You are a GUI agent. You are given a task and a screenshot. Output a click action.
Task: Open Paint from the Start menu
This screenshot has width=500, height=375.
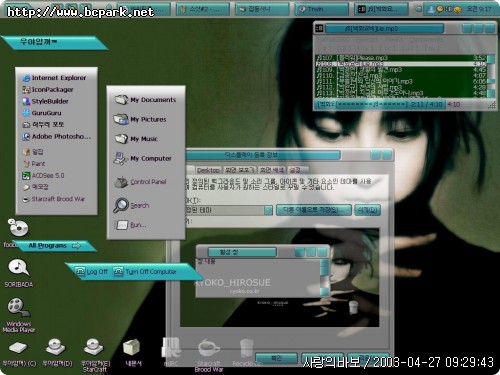pos(34,164)
